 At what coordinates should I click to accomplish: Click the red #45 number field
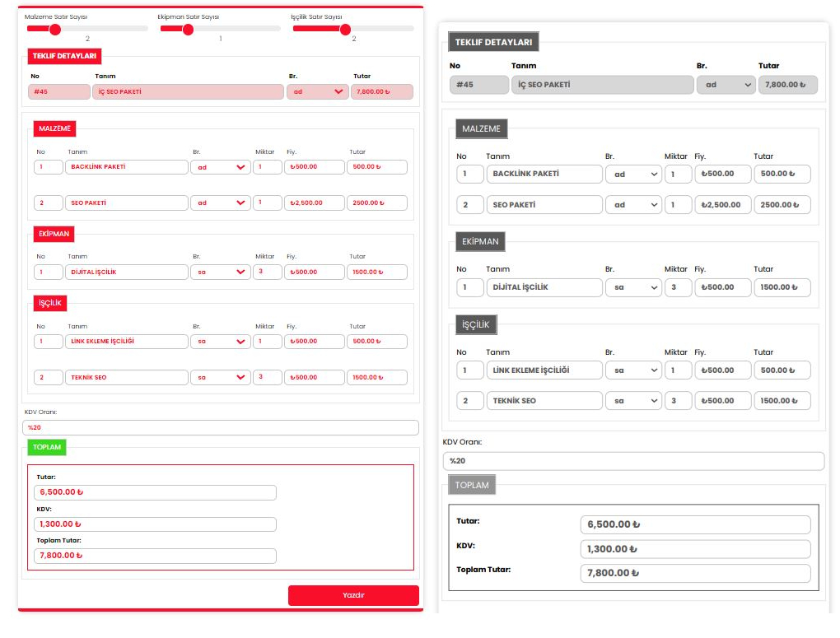pyautogui.click(x=59, y=91)
